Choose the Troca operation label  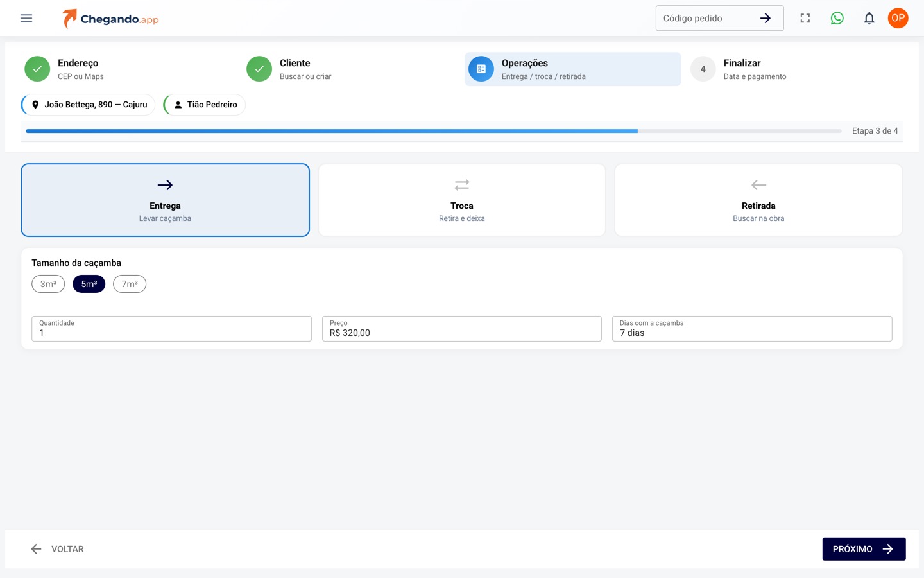462,206
